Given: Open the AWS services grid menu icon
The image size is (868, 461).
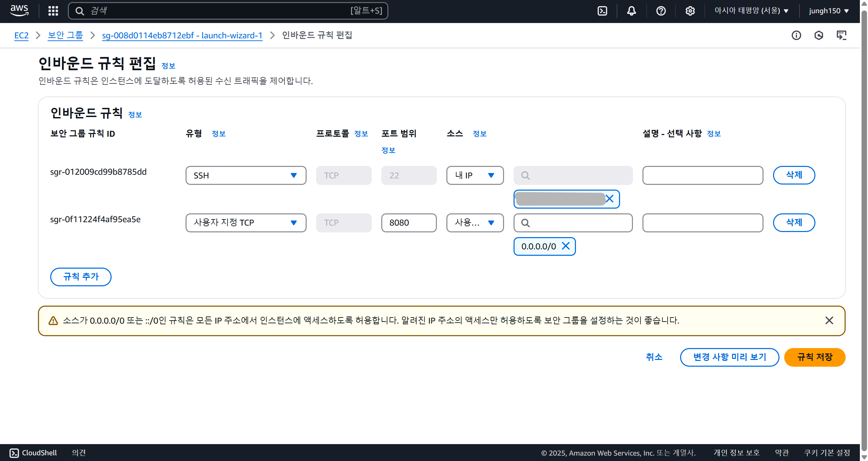Looking at the screenshot, I should [x=53, y=11].
